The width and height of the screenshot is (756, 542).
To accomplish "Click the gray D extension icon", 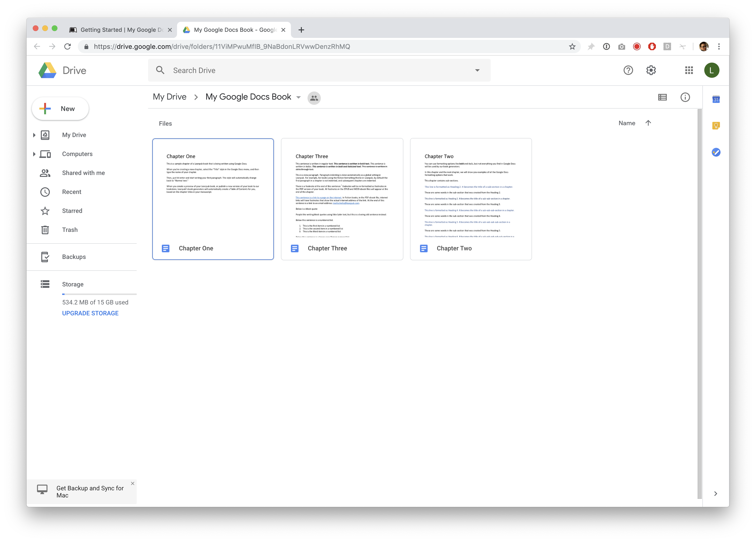I will tap(667, 47).
